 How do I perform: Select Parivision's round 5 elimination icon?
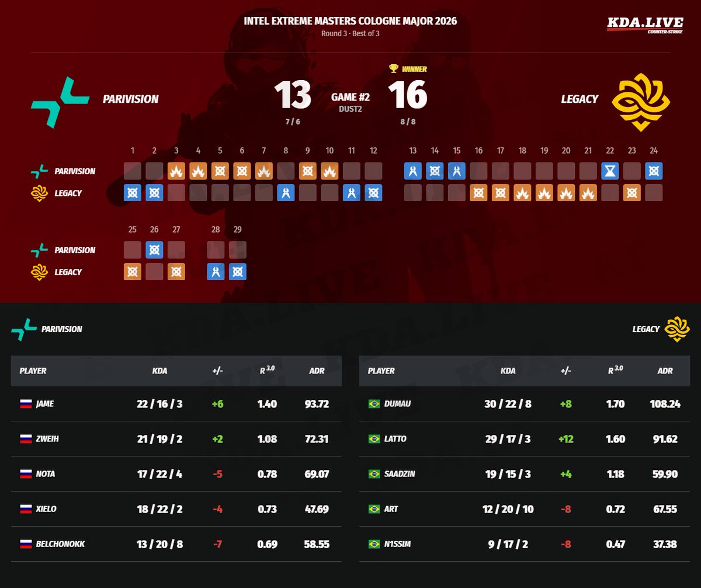(220, 171)
